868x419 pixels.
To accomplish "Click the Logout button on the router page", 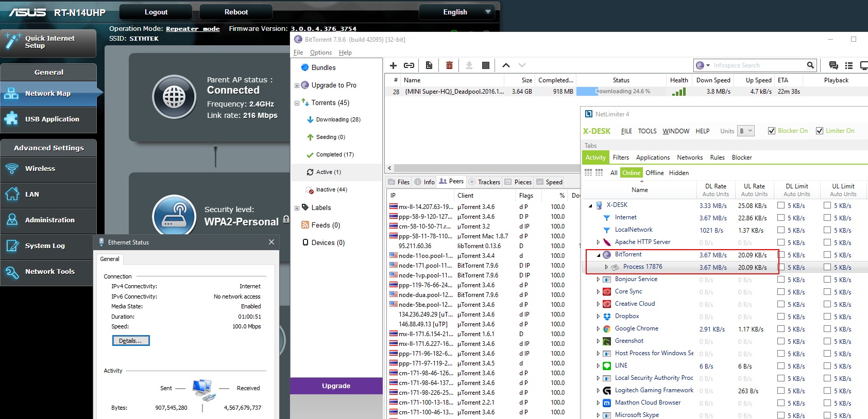I will tap(156, 12).
